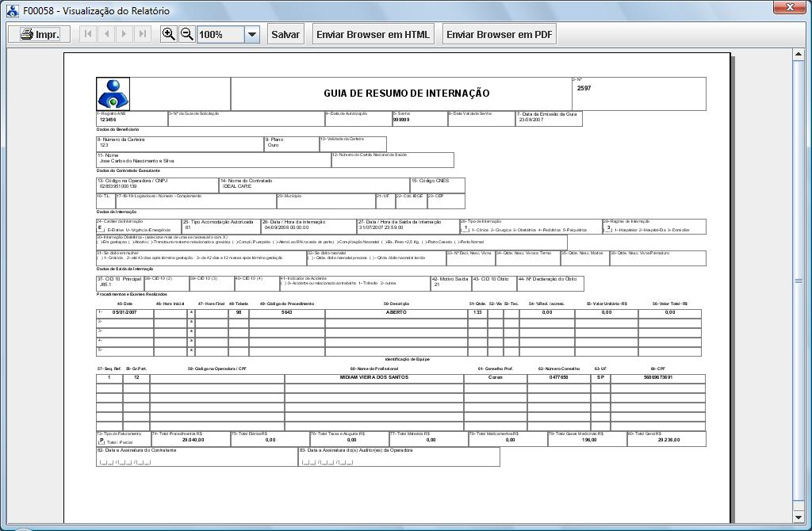Click the blue figure logo in the report header
The width and height of the screenshot is (812, 531).
coord(113,94)
